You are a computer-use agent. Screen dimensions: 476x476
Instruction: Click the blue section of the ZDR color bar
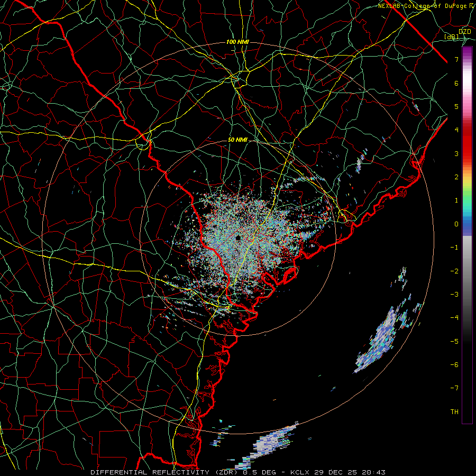pyautogui.click(x=467, y=226)
